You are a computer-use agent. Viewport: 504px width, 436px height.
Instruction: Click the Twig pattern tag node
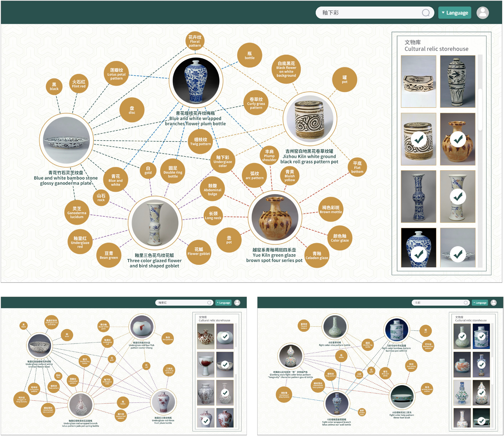click(x=200, y=141)
